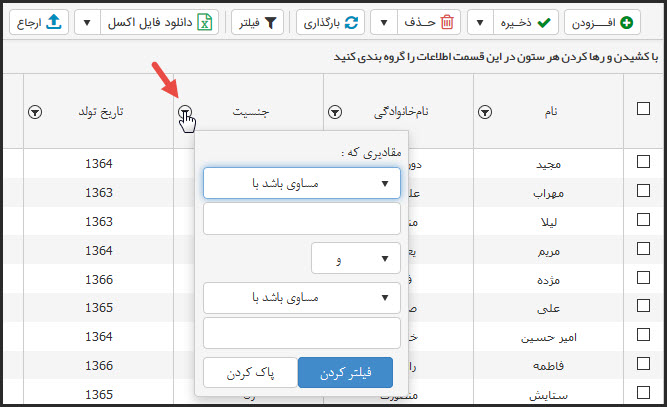Screen dimensions: 667x407
Task: Click the نام column header
Action: coord(551,112)
